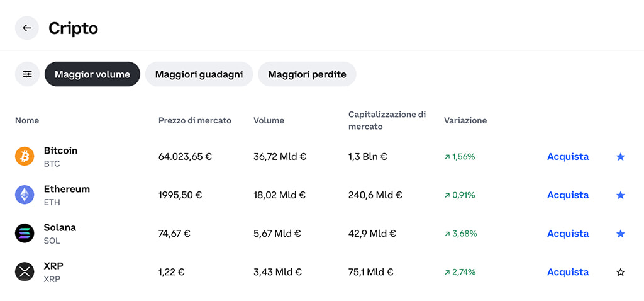The image size is (644, 301).
Task: Click Ethereum variation 0,91%
Action: (460, 195)
